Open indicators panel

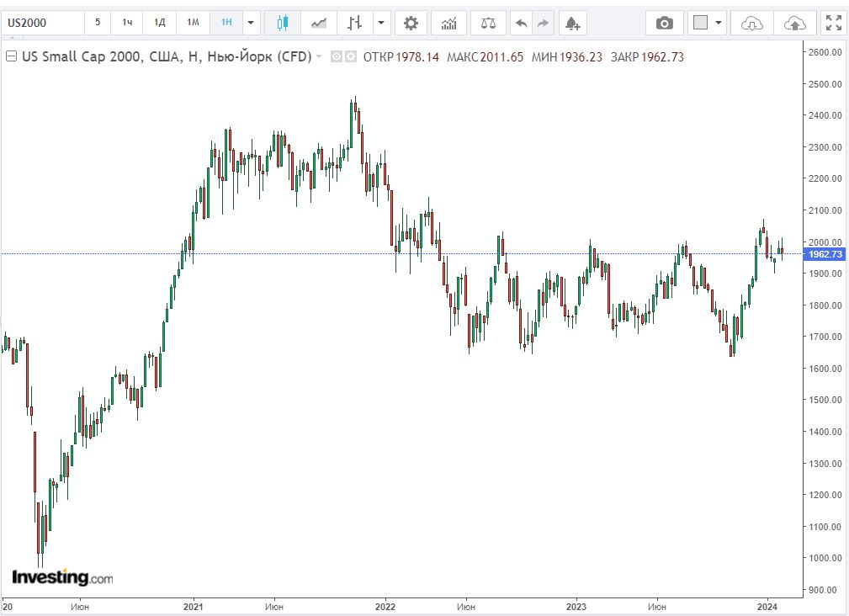click(x=449, y=23)
